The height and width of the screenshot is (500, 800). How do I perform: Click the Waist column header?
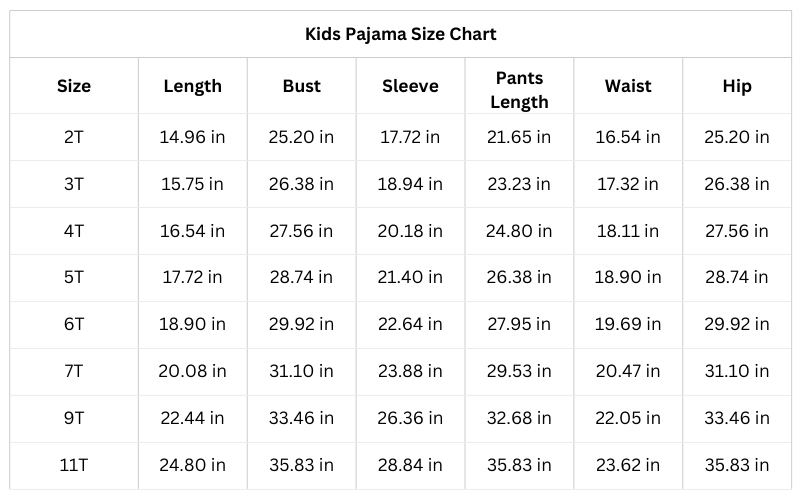tap(628, 86)
